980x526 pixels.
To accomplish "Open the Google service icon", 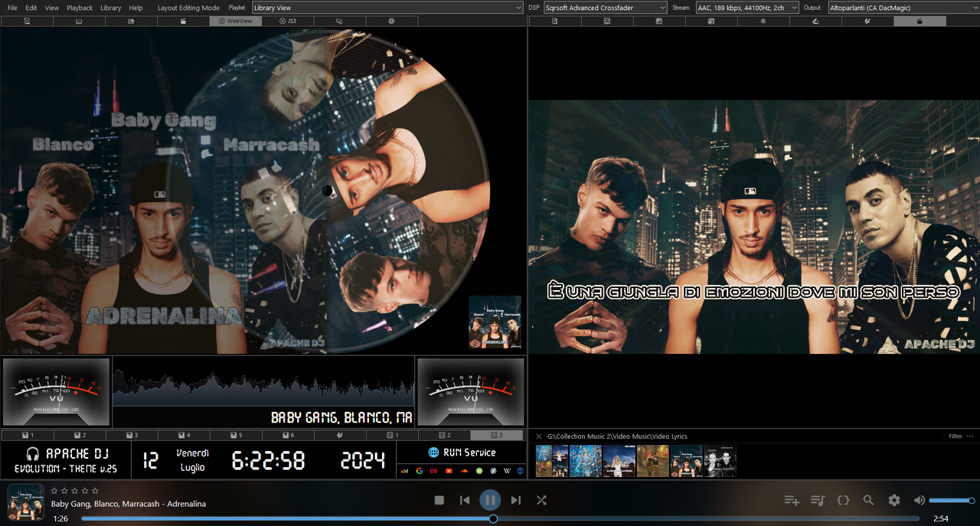I will click(420, 471).
